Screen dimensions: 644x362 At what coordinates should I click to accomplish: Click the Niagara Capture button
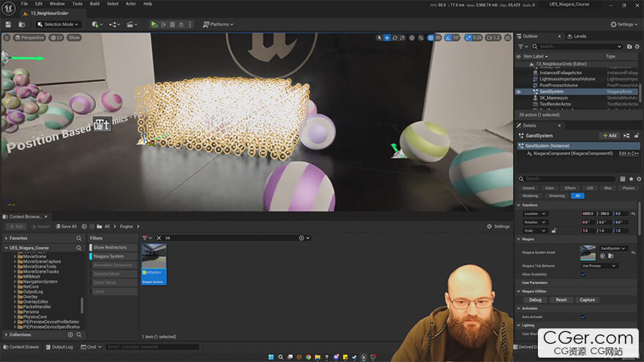tap(588, 300)
